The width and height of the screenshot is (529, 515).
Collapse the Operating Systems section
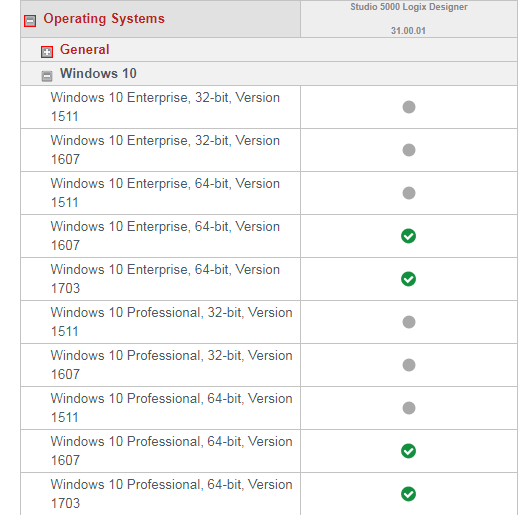[30, 21]
